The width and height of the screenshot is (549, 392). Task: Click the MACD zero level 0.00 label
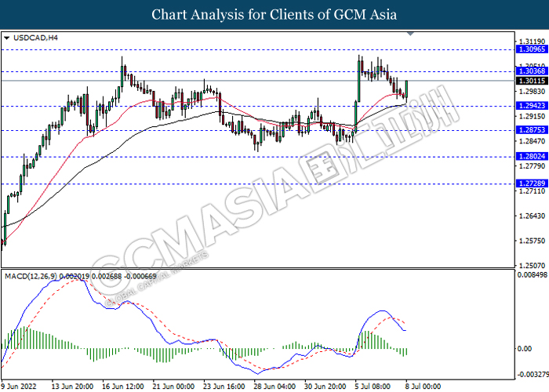click(524, 349)
